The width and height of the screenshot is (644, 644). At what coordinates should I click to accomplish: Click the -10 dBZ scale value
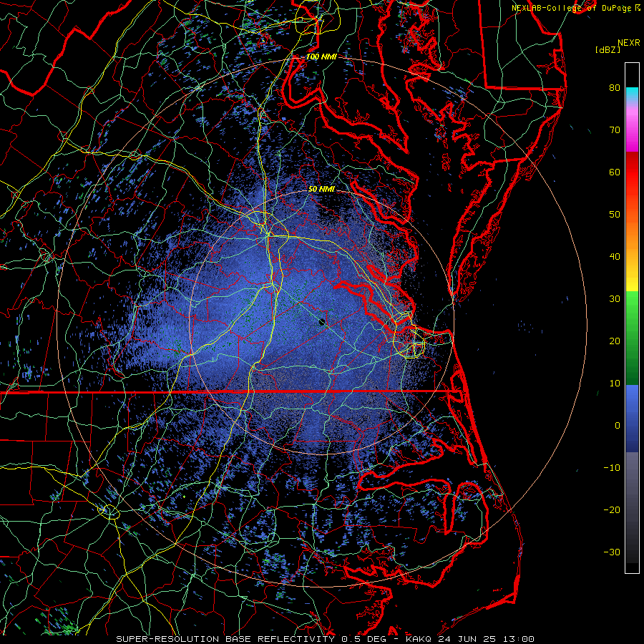click(x=612, y=468)
